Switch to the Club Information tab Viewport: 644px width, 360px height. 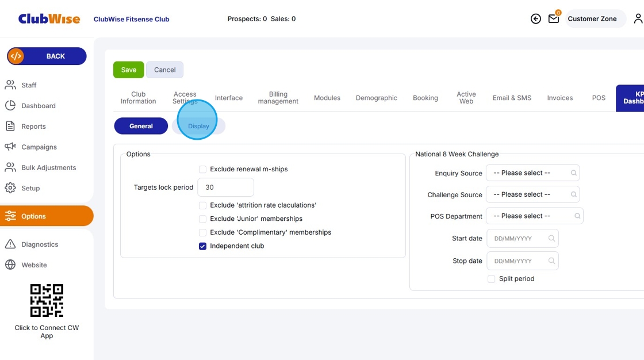(139, 98)
